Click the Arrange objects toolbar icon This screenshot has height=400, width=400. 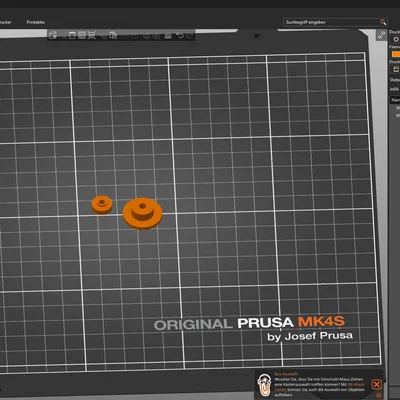[x=82, y=35]
